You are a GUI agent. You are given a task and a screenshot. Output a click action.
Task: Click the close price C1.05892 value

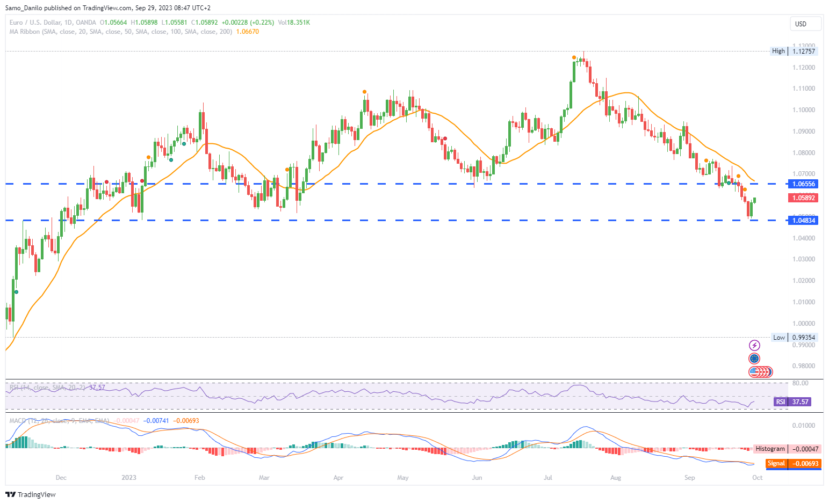(x=205, y=23)
